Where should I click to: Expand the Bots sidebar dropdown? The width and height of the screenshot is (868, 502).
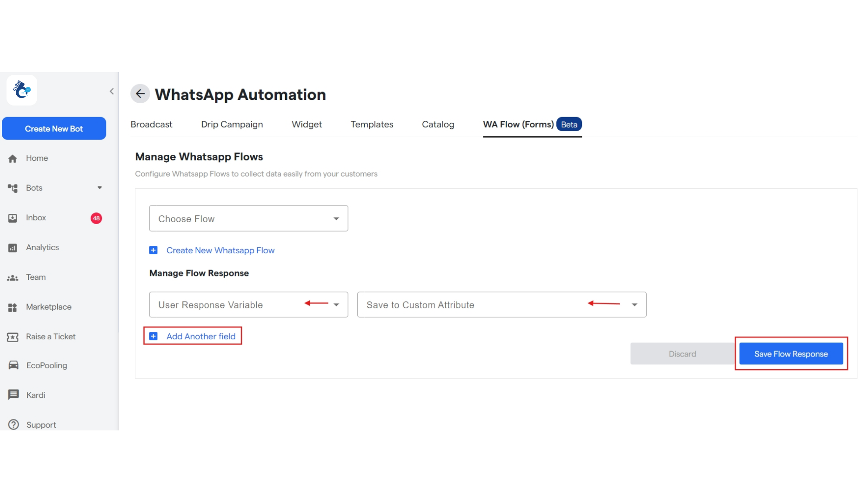pos(100,188)
